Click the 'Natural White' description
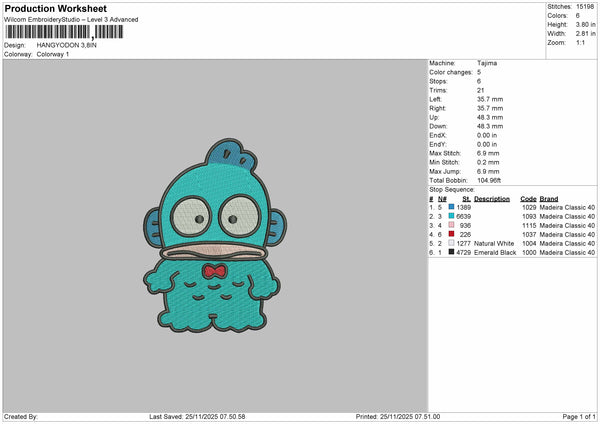This screenshot has height=424, width=600. (494, 243)
